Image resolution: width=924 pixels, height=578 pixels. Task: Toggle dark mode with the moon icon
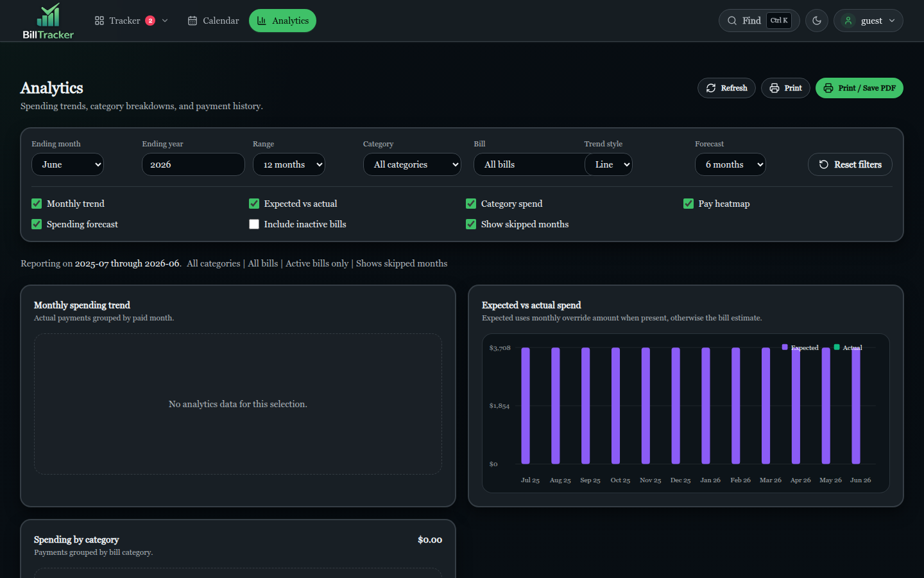tap(817, 21)
